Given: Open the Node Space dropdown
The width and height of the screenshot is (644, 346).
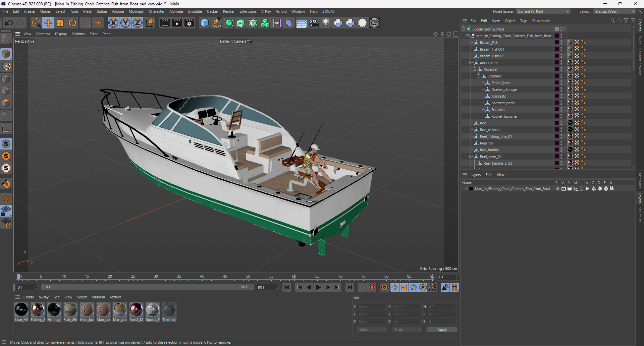Looking at the screenshot, I should [543, 11].
